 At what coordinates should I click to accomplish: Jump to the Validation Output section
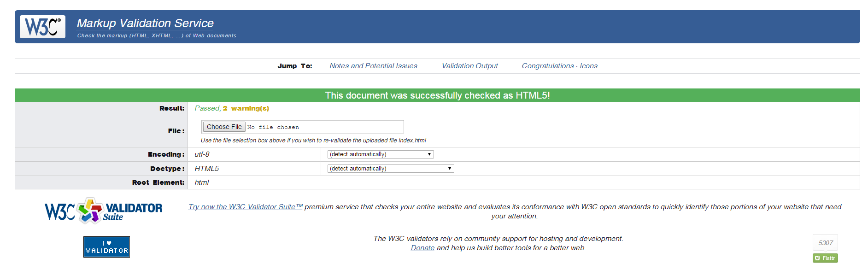(x=469, y=66)
